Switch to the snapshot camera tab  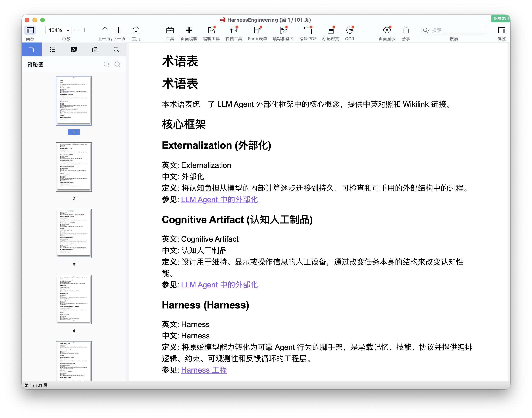[95, 50]
